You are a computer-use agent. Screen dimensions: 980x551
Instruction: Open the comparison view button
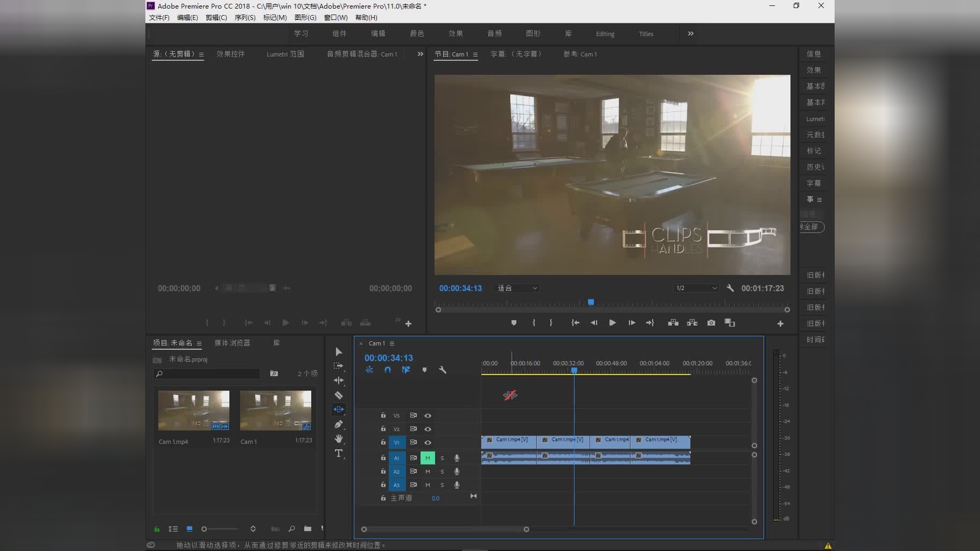pyautogui.click(x=730, y=323)
